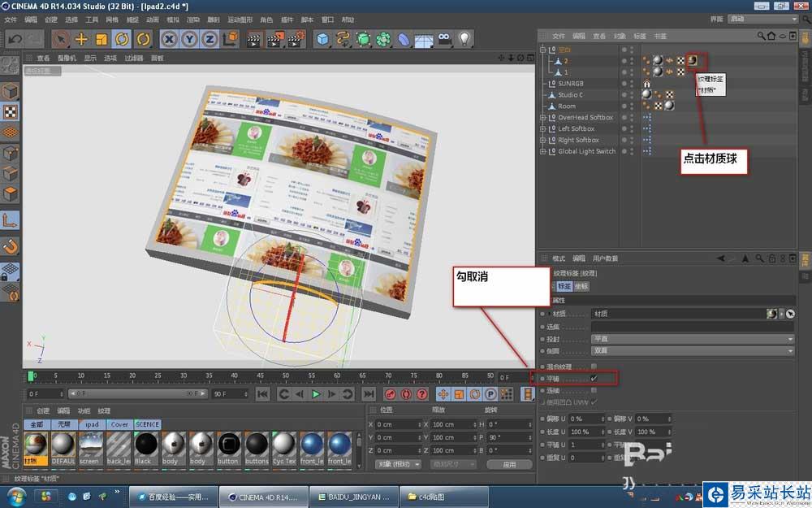Click the home icon in object manager

771,36
